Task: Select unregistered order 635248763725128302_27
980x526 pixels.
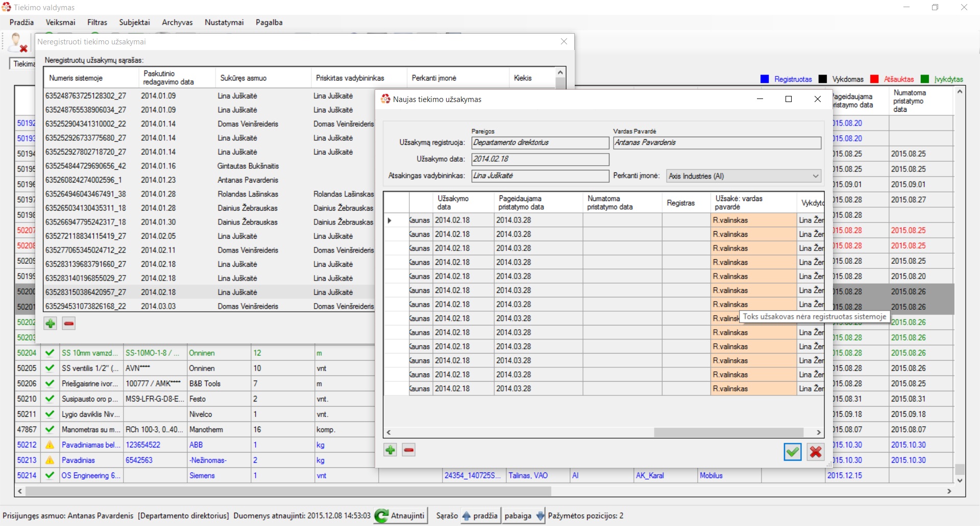Action: 85,96
